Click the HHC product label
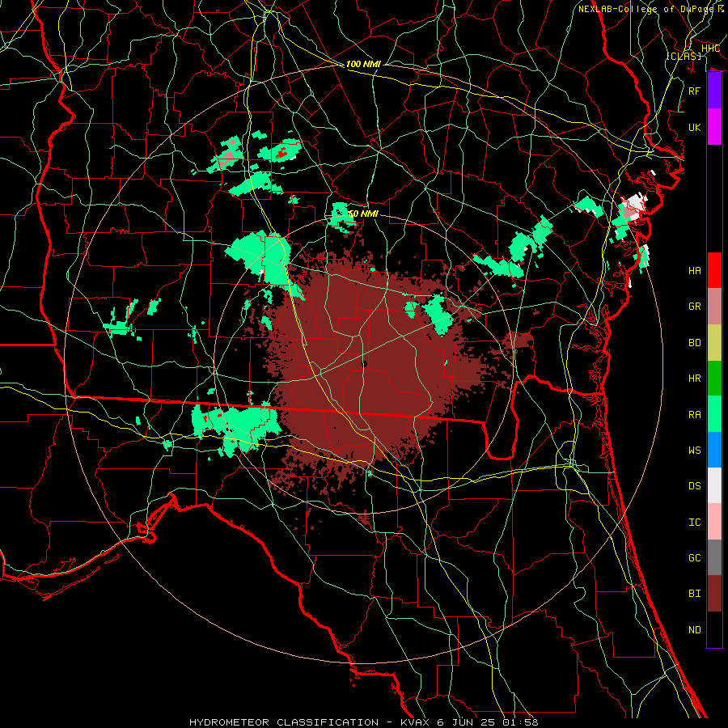728x728 pixels. click(x=710, y=49)
